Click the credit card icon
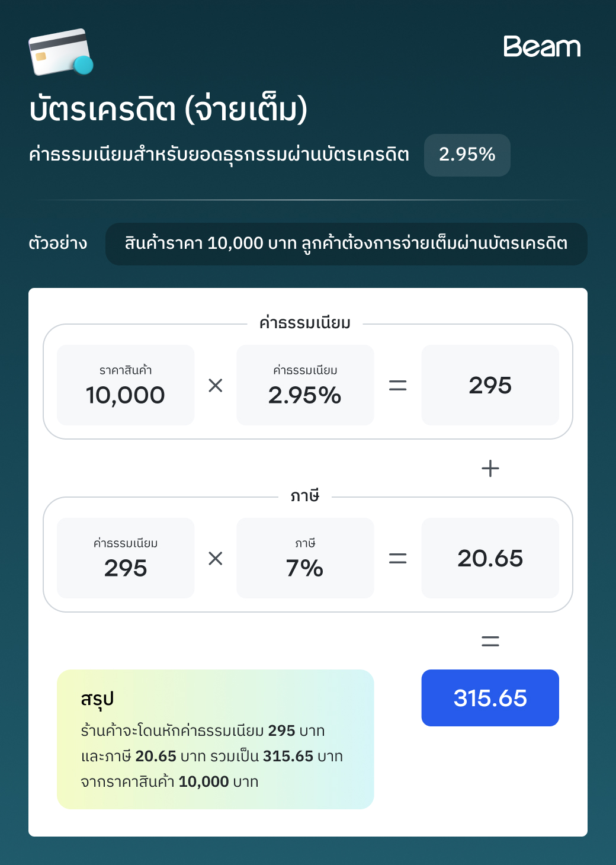Screen dimensions: 616x865 pyautogui.click(x=61, y=52)
